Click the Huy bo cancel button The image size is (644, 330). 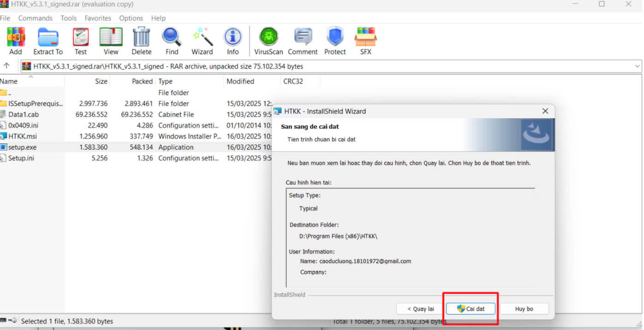(x=524, y=309)
